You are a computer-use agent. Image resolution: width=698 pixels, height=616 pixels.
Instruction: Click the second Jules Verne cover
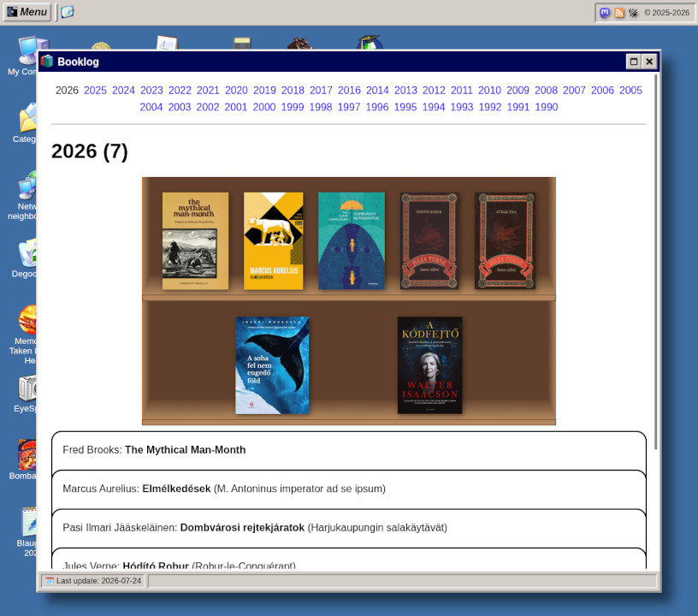tap(505, 241)
